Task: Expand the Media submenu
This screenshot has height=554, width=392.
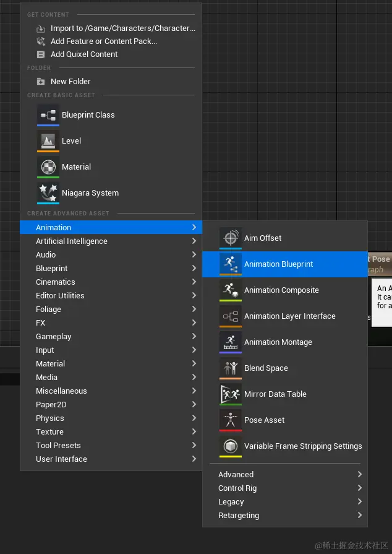Action: [111, 378]
